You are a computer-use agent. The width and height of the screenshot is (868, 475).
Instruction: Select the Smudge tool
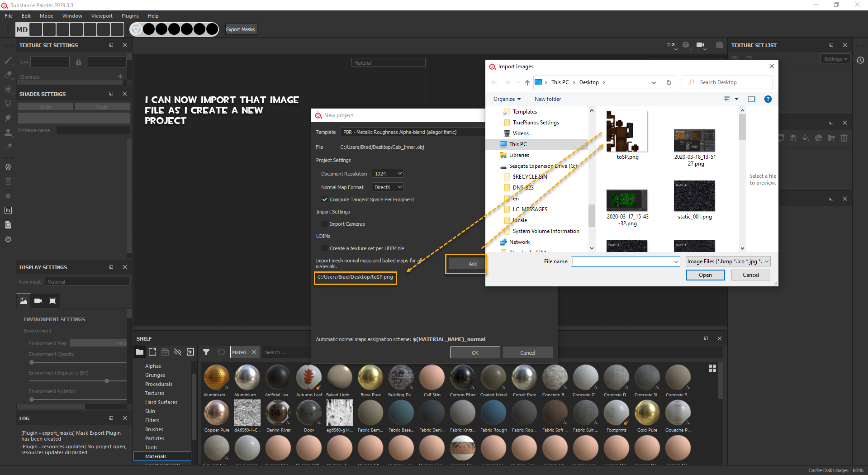click(x=8, y=118)
